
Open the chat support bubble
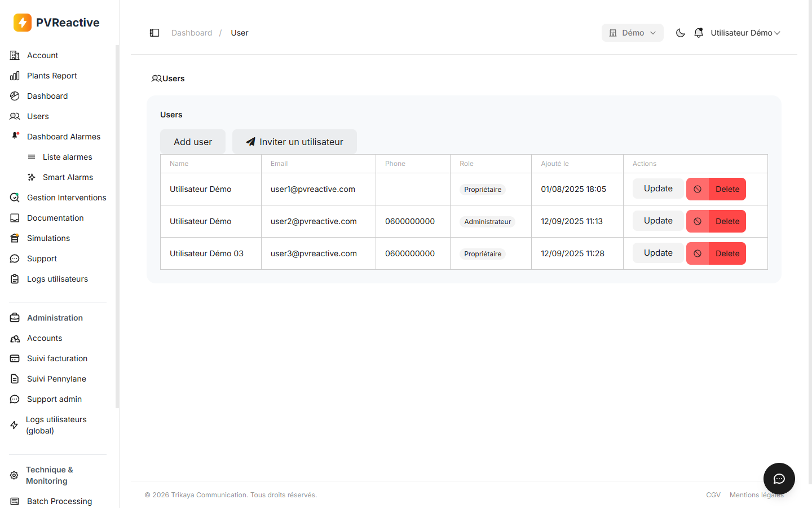(779, 479)
